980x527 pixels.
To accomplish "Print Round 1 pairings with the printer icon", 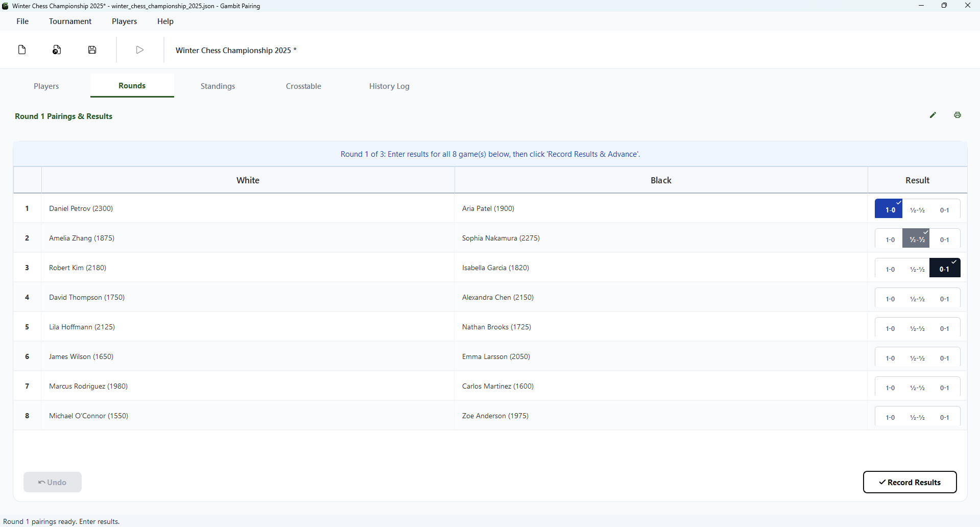I will coord(958,115).
